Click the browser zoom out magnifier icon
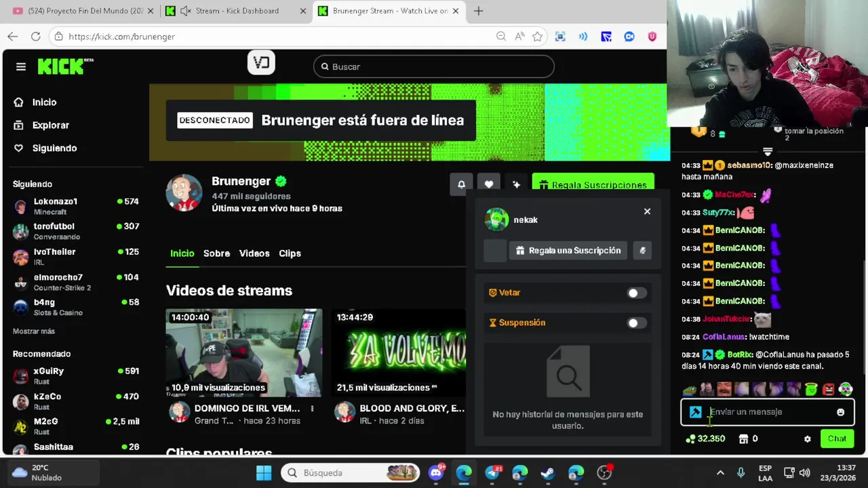The height and width of the screenshot is (488, 868). point(501,37)
